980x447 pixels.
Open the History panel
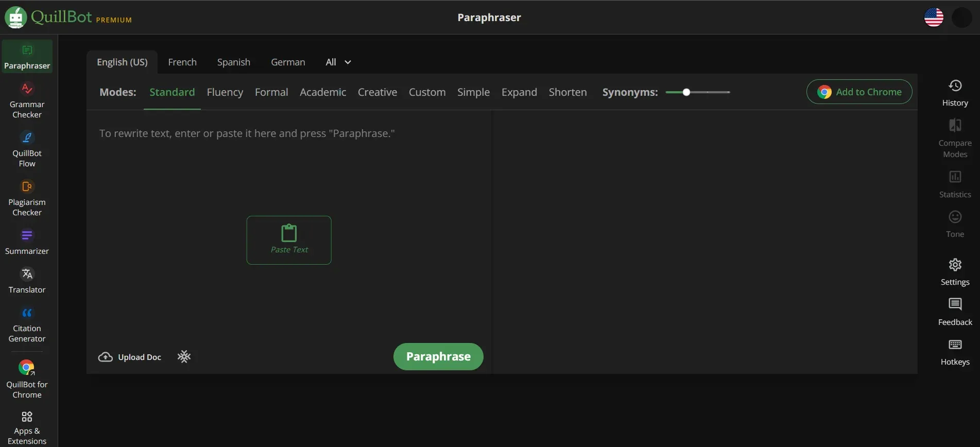pyautogui.click(x=955, y=93)
